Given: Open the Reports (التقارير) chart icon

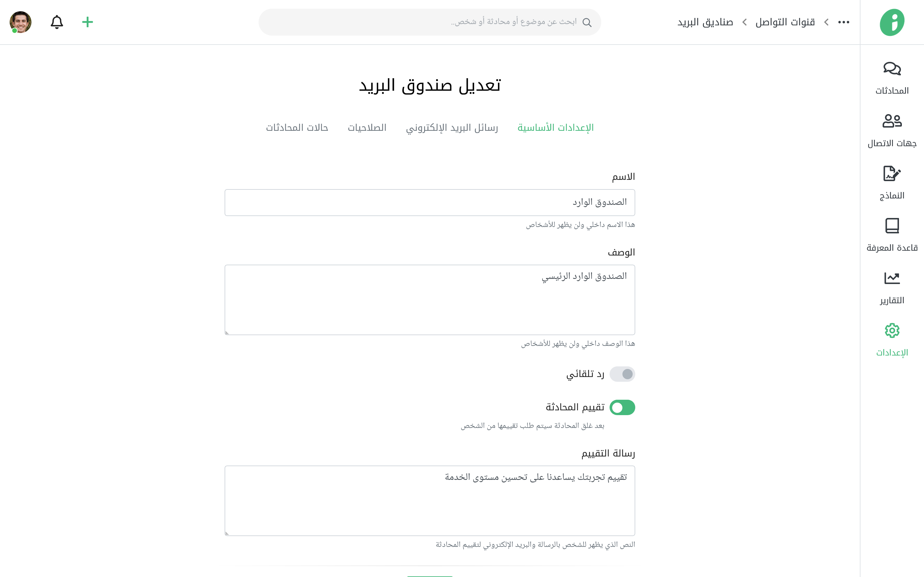Looking at the screenshot, I should [892, 278].
